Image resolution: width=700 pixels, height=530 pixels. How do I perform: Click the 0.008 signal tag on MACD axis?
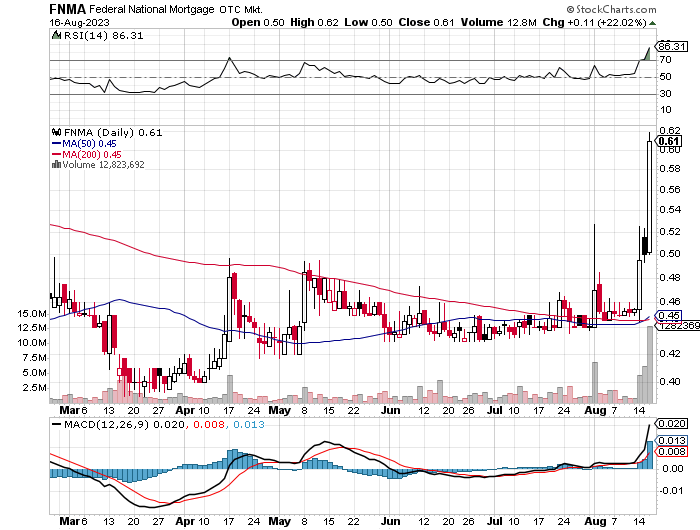[x=671, y=451]
